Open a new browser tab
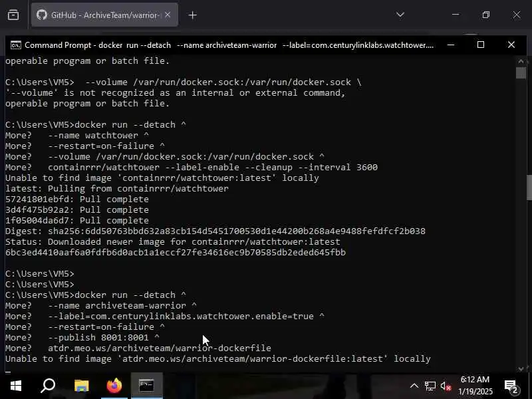This screenshot has width=532, height=399. pos(192,15)
